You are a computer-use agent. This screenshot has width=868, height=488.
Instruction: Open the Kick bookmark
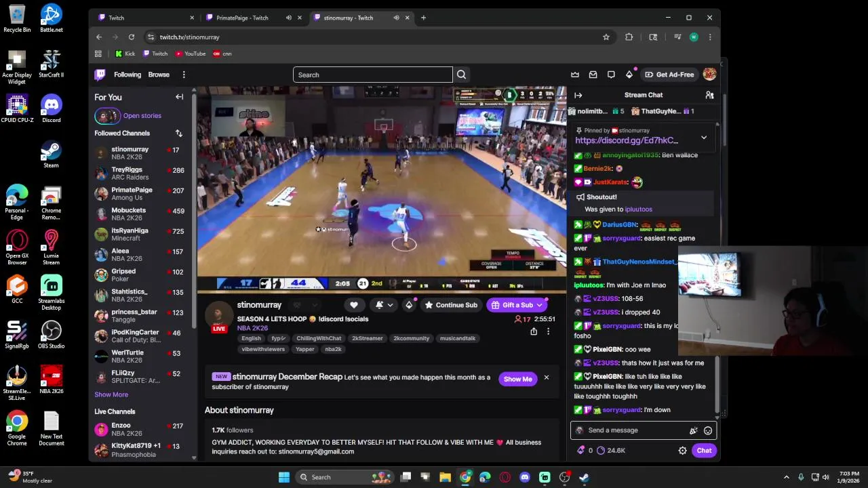(125, 54)
